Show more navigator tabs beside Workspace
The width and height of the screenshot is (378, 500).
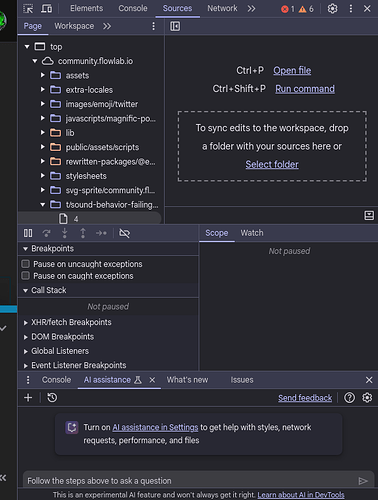pos(107,26)
